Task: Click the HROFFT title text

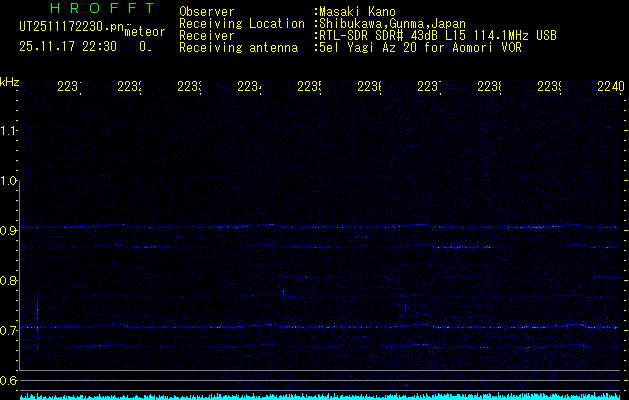Action: 88,8
